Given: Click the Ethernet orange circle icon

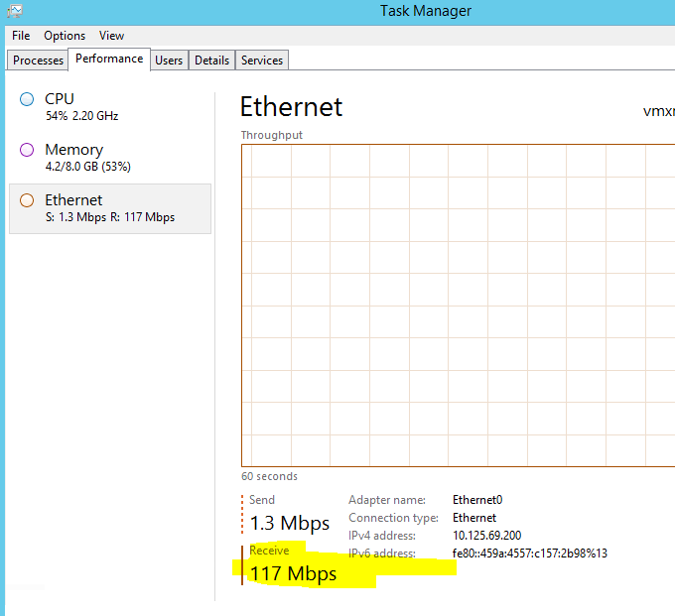Looking at the screenshot, I should pos(27,200).
